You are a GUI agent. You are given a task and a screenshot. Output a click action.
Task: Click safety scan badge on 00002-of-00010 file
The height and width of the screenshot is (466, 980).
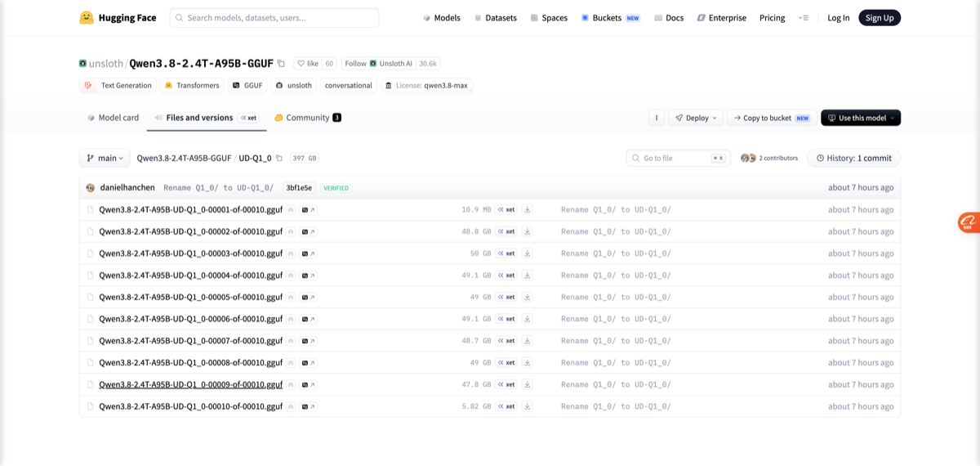pyautogui.click(x=290, y=231)
